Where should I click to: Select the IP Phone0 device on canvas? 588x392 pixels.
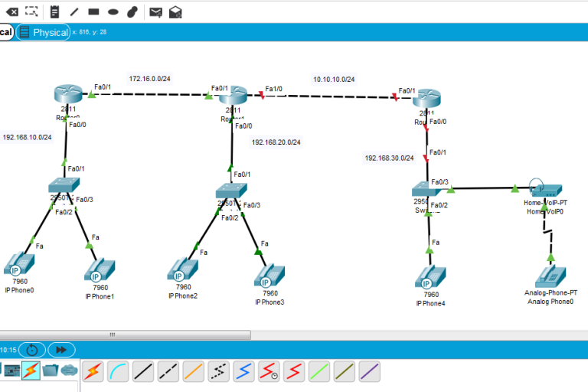(x=19, y=265)
